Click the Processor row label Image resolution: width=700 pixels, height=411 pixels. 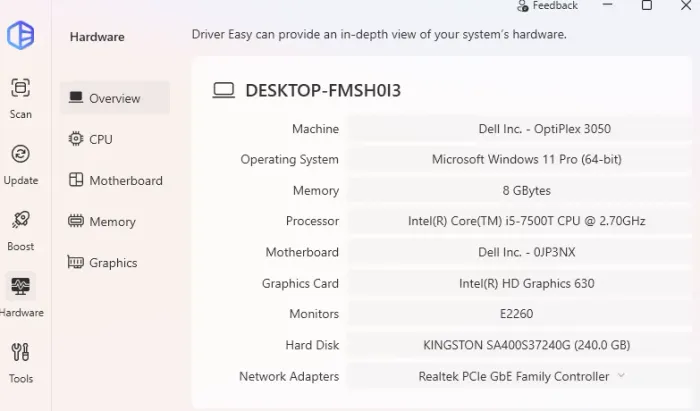coord(312,221)
